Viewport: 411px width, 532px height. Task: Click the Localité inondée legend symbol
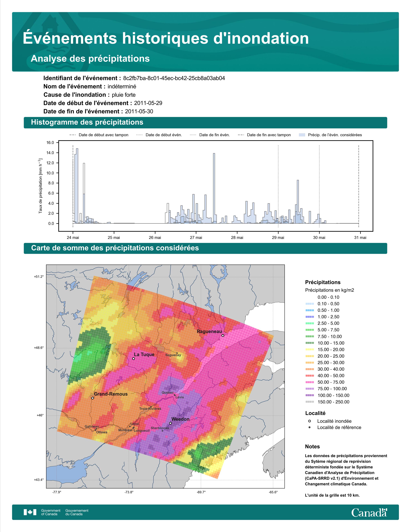tap(309, 421)
